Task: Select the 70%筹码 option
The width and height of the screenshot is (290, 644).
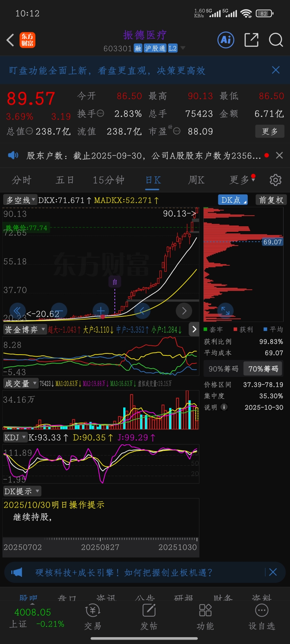Action: [x=263, y=369]
